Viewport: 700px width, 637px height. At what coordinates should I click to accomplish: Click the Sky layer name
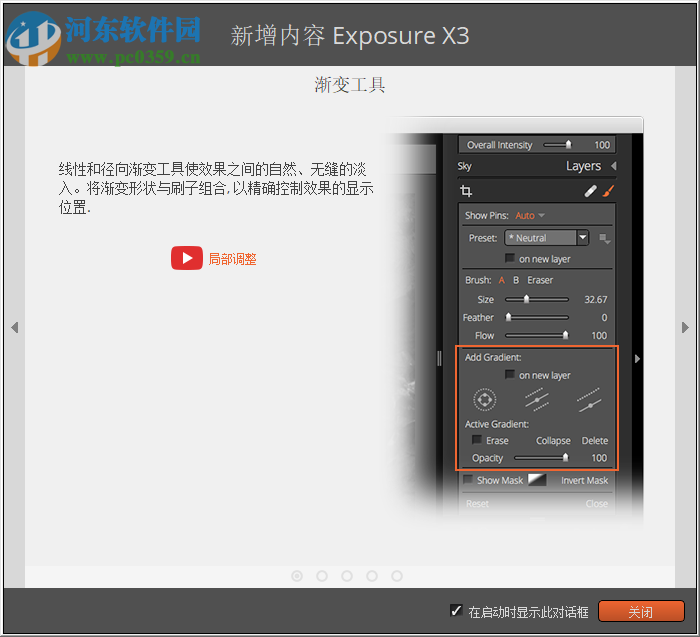pos(464,166)
